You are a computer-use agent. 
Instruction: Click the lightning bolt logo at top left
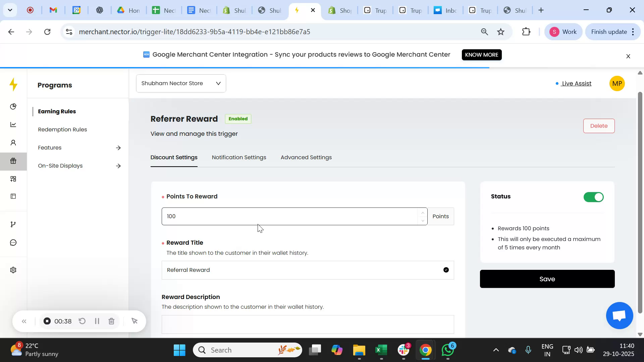13,84
